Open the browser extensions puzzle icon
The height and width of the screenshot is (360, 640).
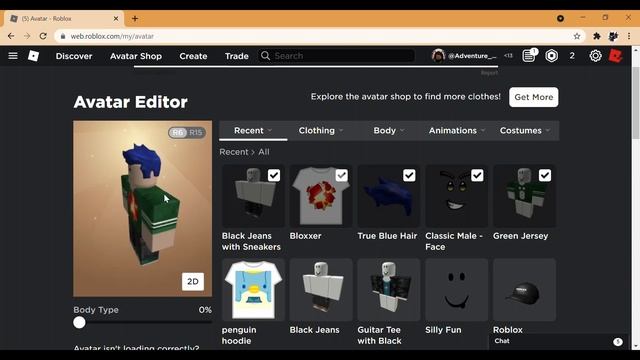(597, 36)
